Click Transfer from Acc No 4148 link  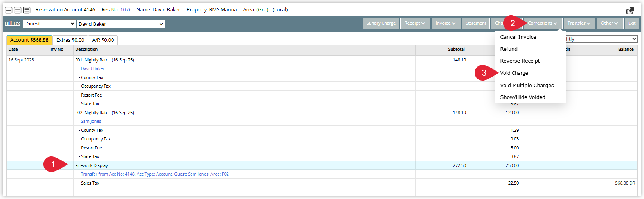point(155,174)
